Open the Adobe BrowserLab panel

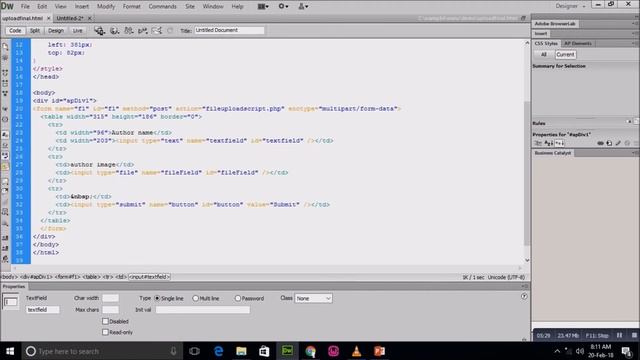(x=555, y=24)
